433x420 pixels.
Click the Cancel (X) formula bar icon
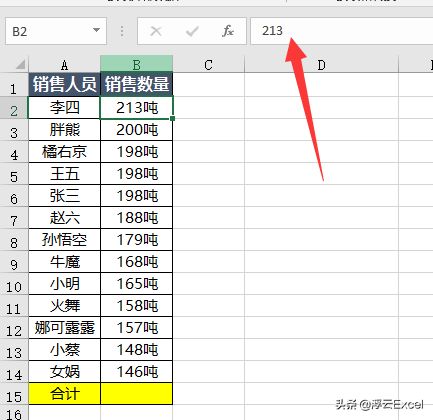[x=156, y=32]
